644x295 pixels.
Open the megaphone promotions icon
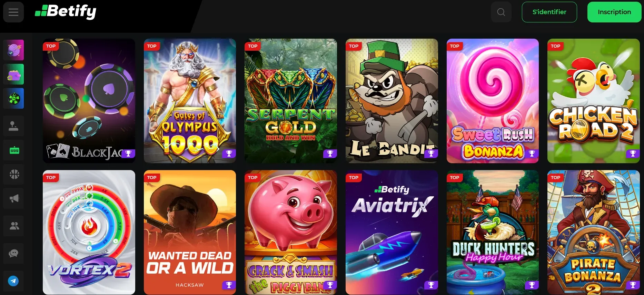pos(13,198)
